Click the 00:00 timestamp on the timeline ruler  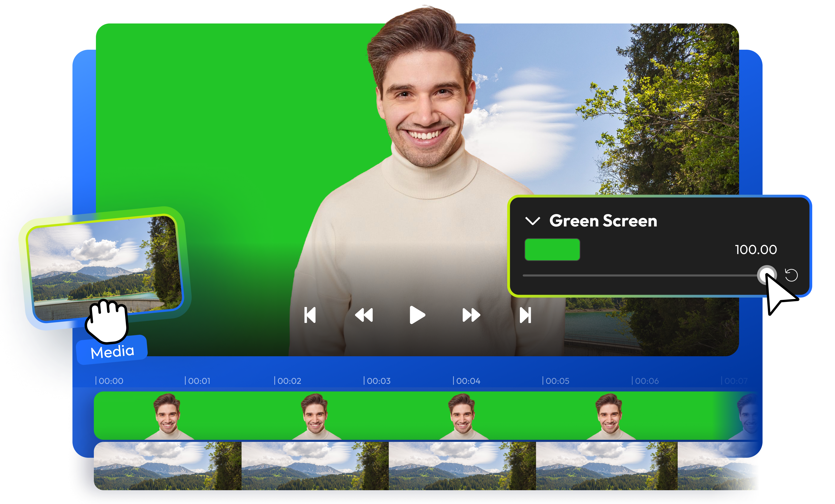[111, 380]
